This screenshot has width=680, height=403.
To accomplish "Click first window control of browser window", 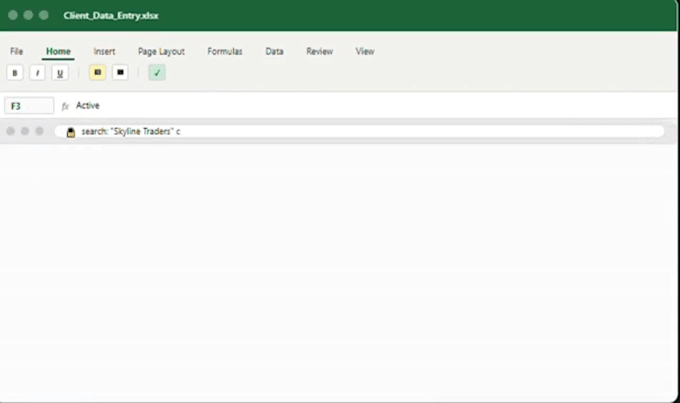I will click(11, 131).
